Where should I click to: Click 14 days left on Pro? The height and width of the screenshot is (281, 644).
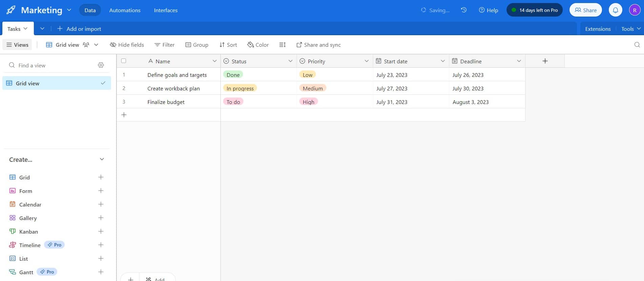point(534,10)
